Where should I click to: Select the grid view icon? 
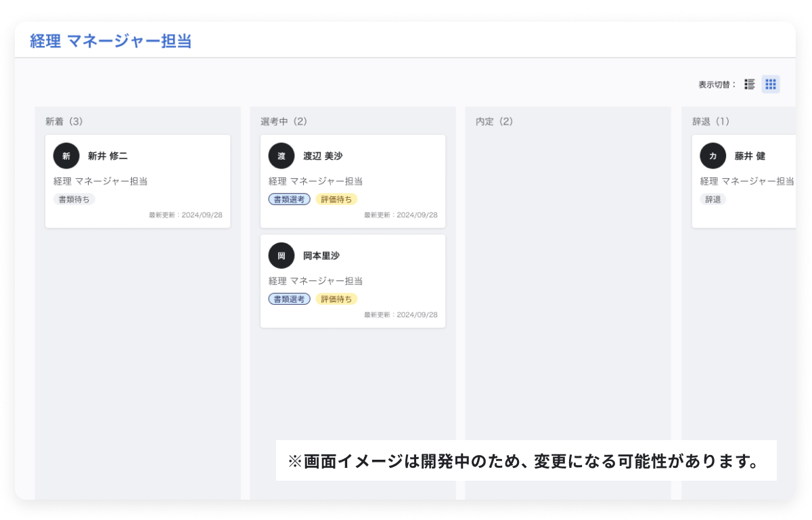[x=770, y=84]
